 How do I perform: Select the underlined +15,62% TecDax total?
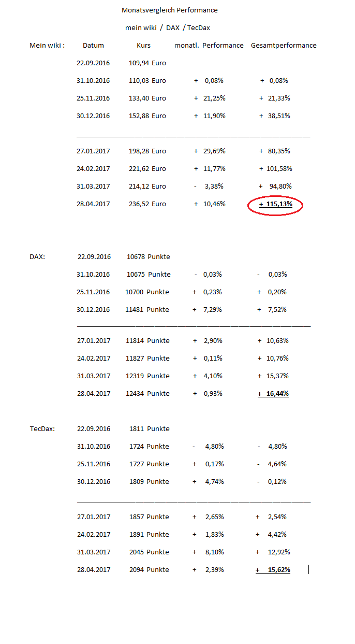coord(273,570)
